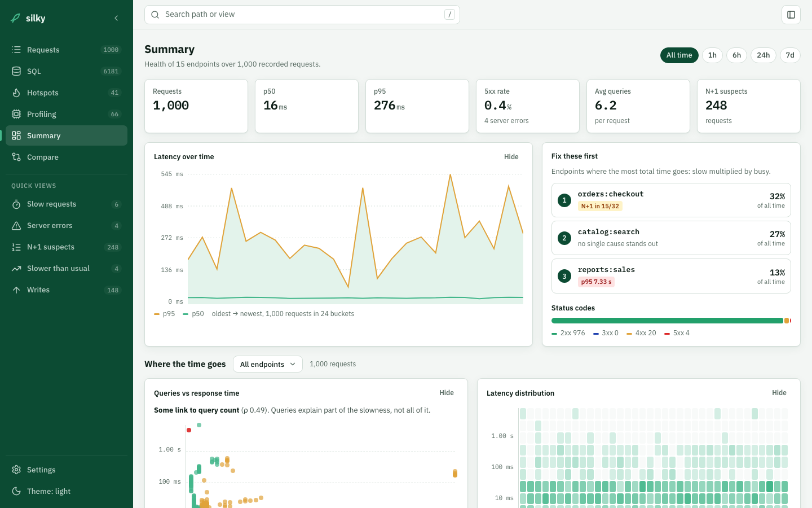The image size is (812, 508).
Task: Collapse the sidebar with the chevron
Action: click(x=116, y=18)
